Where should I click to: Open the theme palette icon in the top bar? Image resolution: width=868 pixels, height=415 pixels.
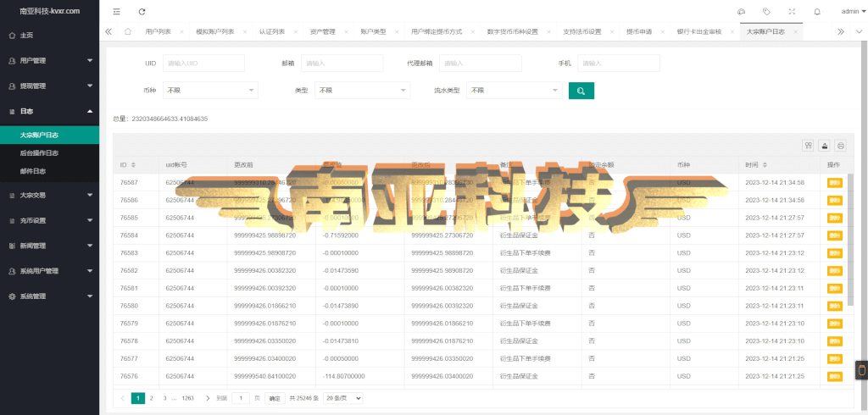741,11
